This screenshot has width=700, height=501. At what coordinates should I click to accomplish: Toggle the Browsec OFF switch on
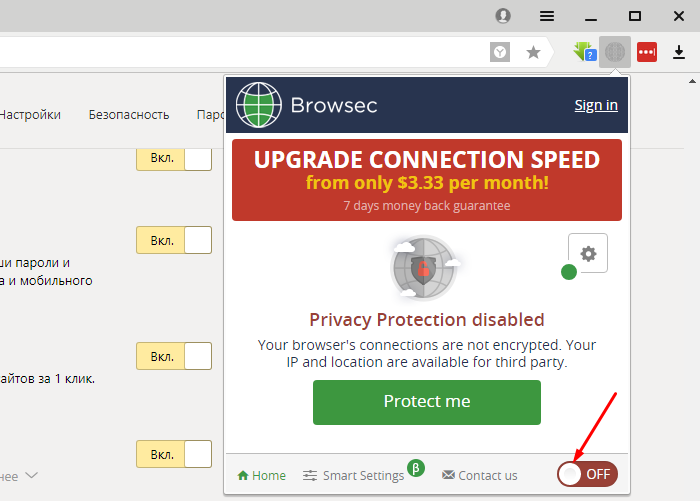coord(587,474)
